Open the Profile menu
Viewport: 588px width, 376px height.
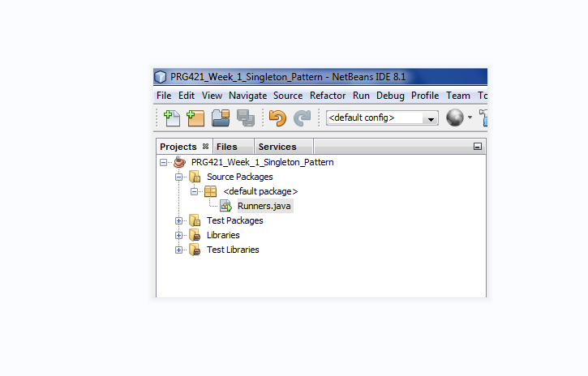click(425, 96)
